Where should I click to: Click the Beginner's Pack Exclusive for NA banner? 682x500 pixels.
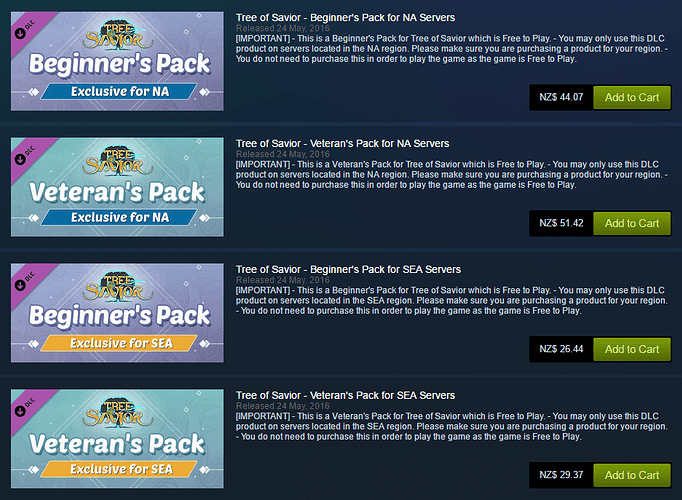coord(117,61)
